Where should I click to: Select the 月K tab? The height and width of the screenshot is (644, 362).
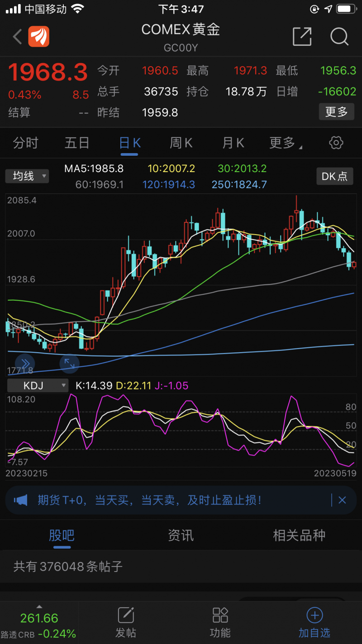coord(233,143)
